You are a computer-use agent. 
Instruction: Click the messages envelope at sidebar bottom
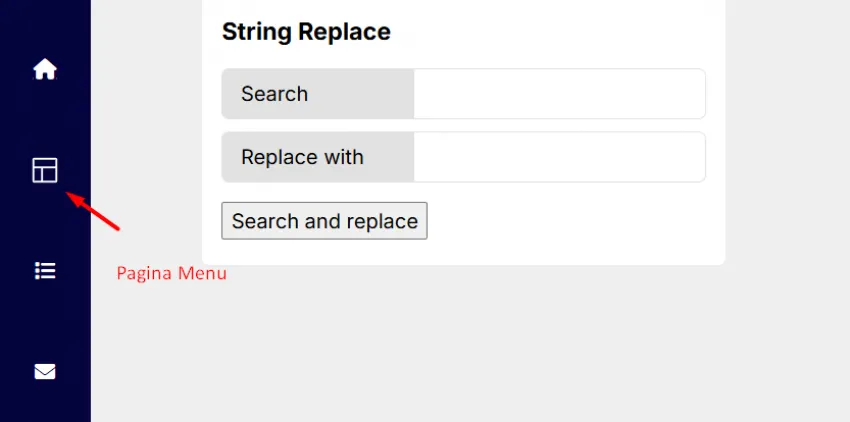(x=45, y=371)
